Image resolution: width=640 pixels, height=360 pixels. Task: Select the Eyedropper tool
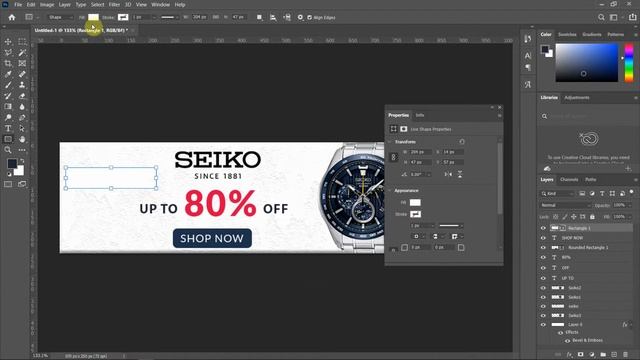click(x=8, y=74)
